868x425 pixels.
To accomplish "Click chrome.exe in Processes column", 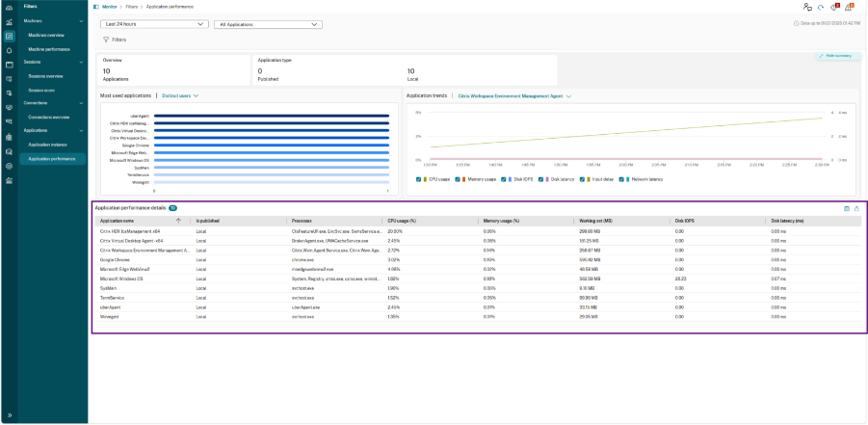I will pyautogui.click(x=301, y=259).
